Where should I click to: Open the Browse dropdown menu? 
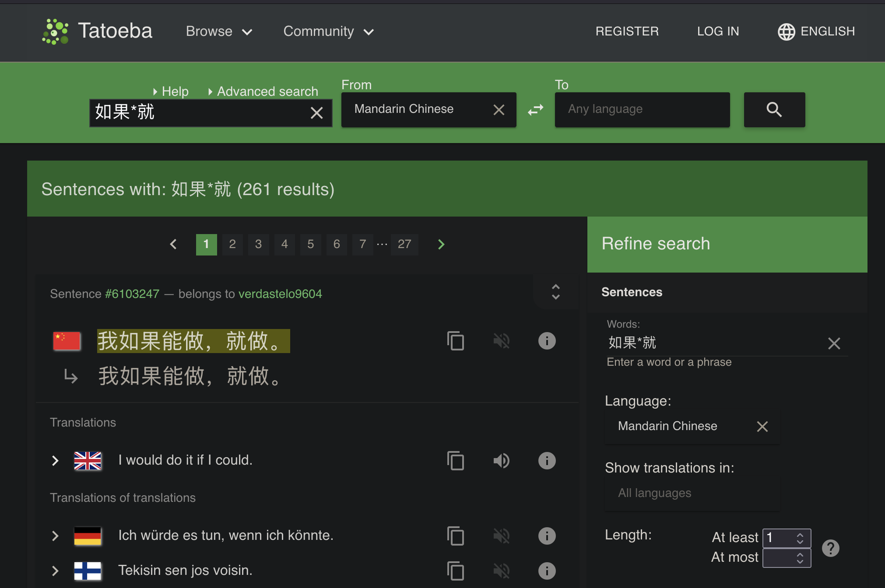(x=219, y=31)
